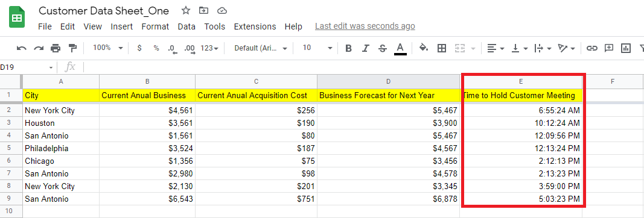Click the Name box showing D19

pos(27,67)
